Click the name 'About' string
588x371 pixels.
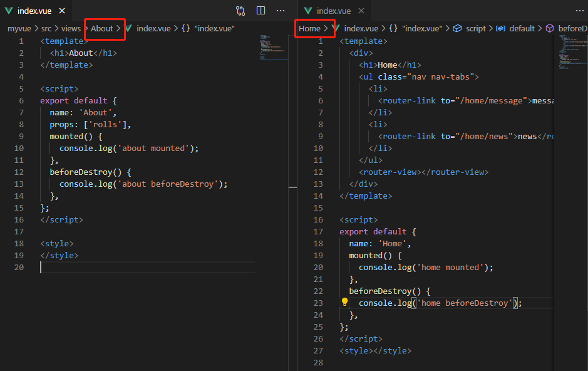[95, 113]
